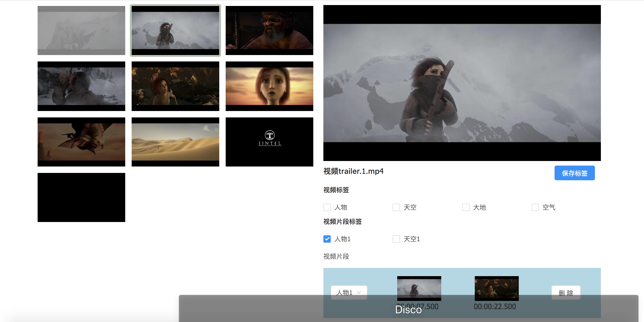
Task: Uncheck the 人物1 segment tag
Action: (327, 239)
